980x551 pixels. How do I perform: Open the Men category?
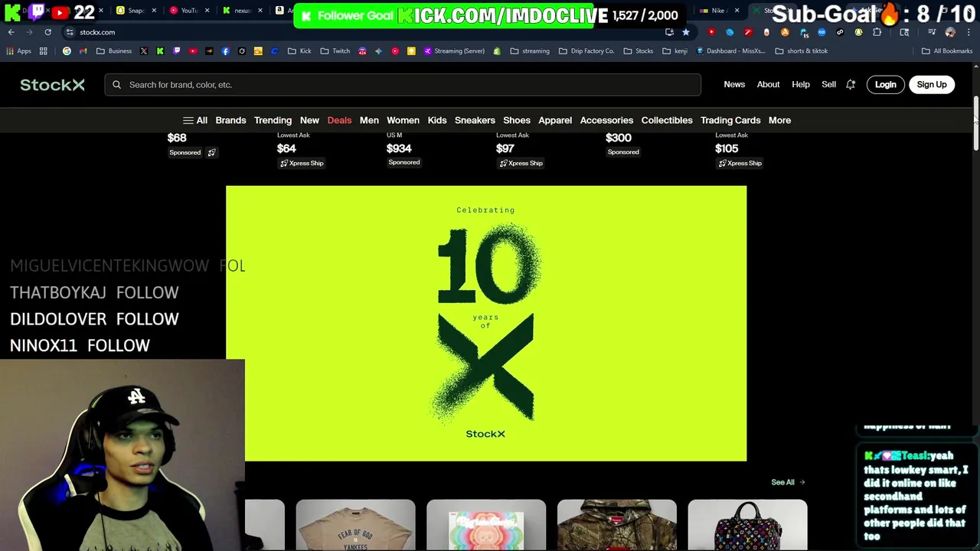(369, 120)
